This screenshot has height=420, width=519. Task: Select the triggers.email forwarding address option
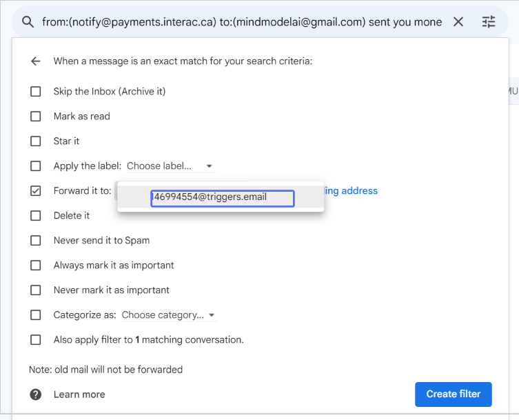pyautogui.click(x=221, y=197)
